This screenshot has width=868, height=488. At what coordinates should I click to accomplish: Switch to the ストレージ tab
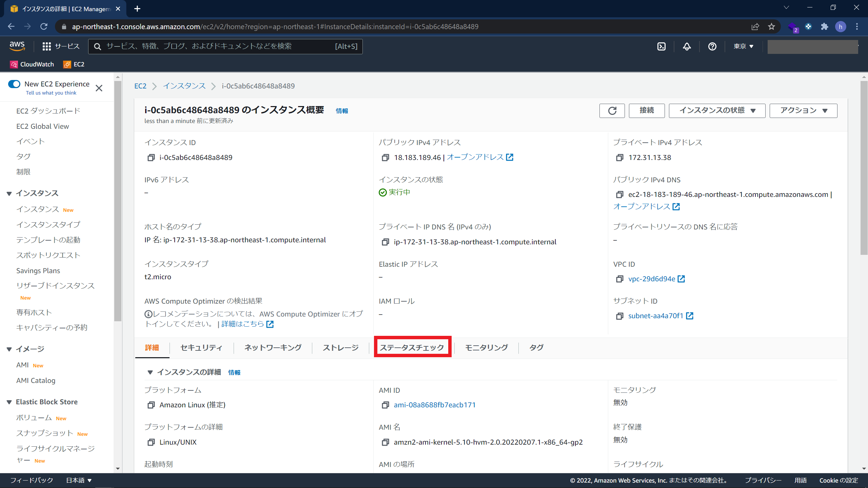[x=340, y=348]
